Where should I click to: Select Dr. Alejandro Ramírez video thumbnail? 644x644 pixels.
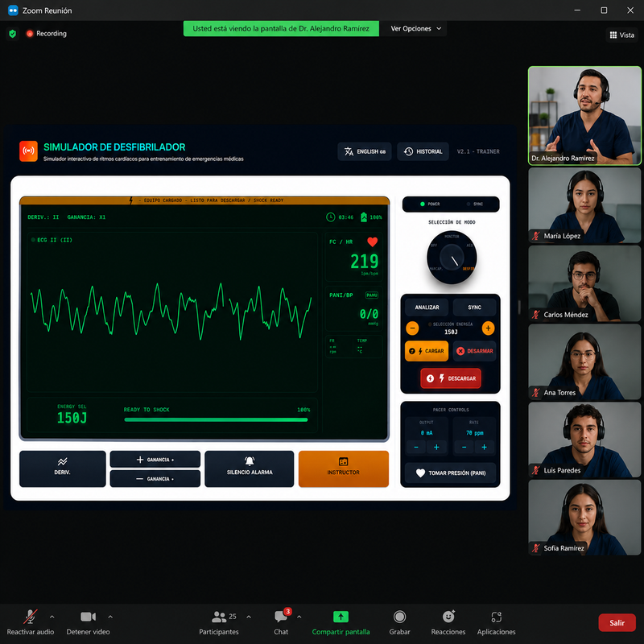coord(584,116)
